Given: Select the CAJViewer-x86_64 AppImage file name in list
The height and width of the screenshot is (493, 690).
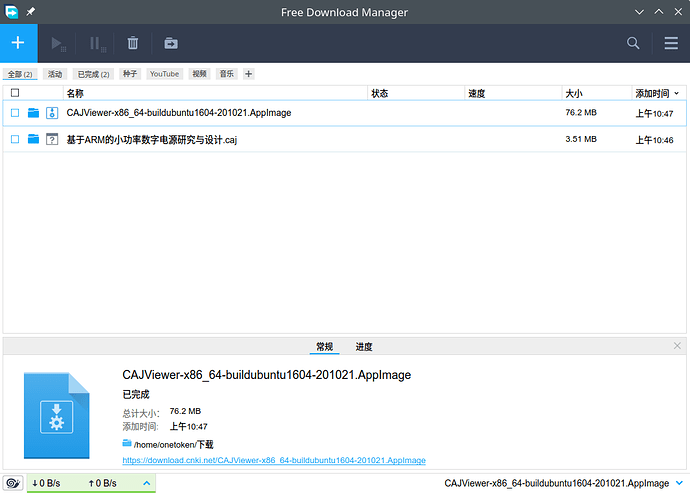Looking at the screenshot, I should tap(179, 113).
